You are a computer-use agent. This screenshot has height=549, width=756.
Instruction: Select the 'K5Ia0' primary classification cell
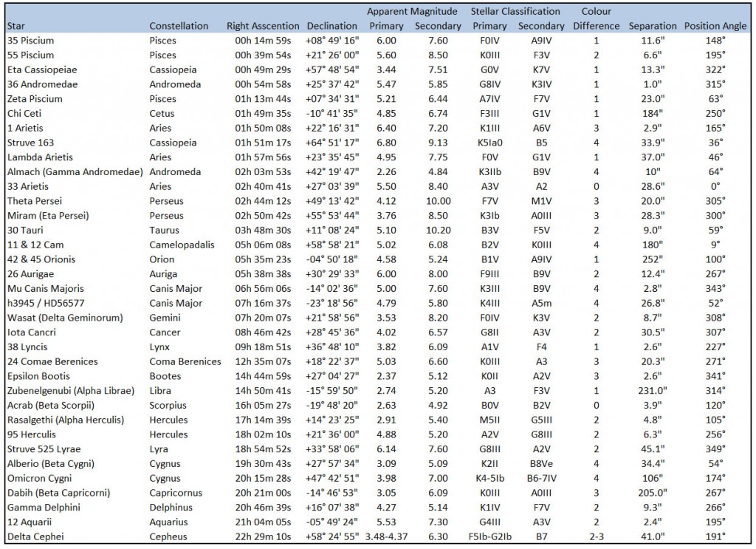pyautogui.click(x=489, y=143)
